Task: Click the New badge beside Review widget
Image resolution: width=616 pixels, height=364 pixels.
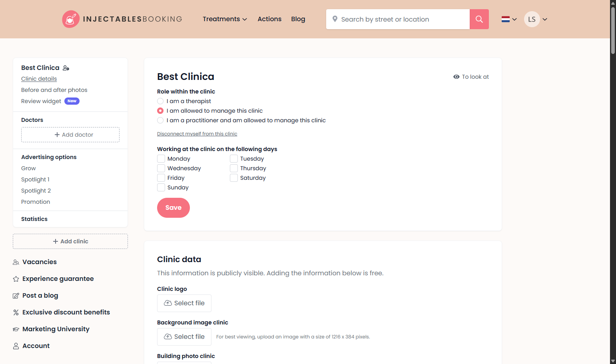Action: coord(72,101)
